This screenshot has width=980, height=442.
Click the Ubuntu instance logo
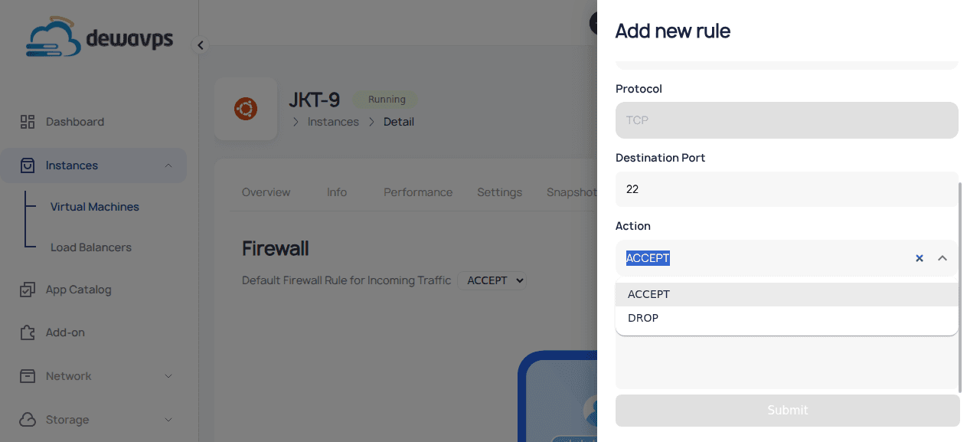click(246, 109)
